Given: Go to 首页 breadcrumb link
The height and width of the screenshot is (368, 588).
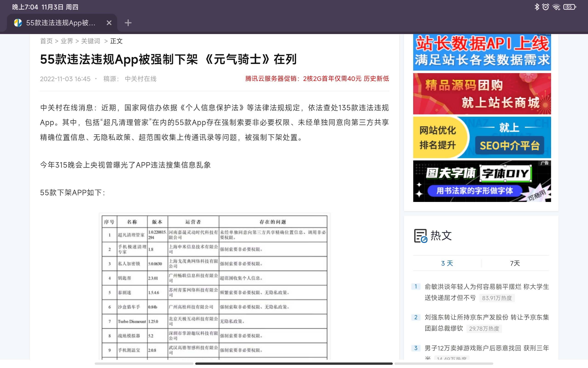Looking at the screenshot, I should [46, 41].
